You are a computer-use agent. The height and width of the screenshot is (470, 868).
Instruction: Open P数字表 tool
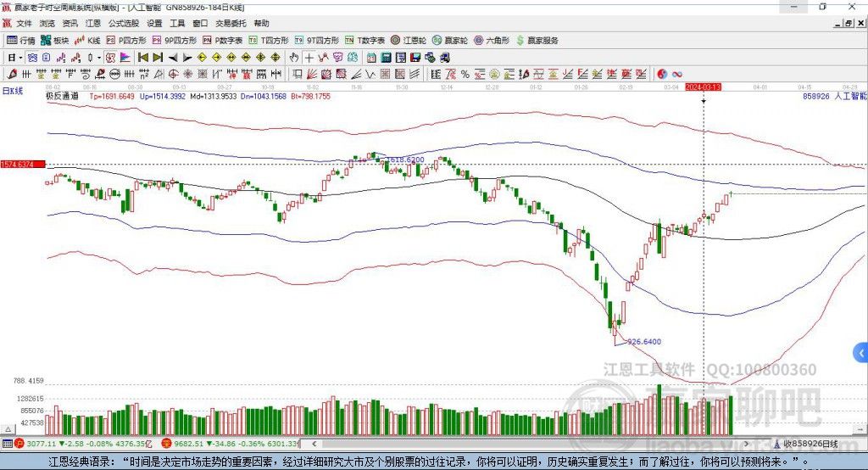point(223,41)
